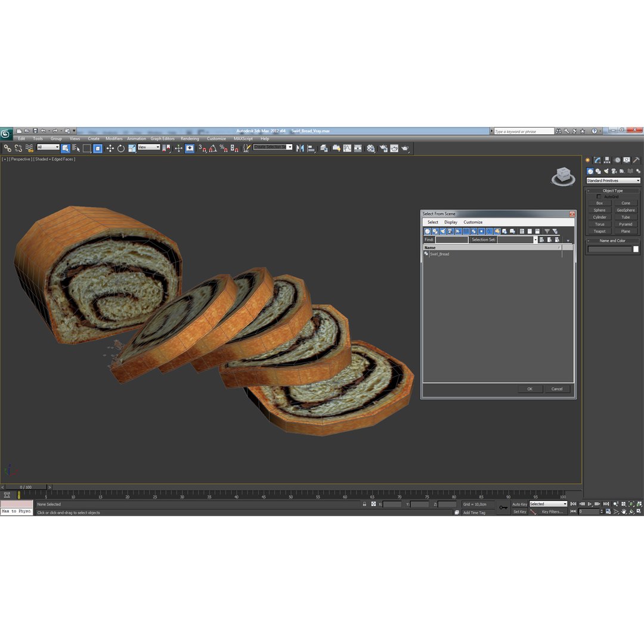Click the object color swatch in Name and Color
The width and height of the screenshot is (644, 644).
(x=636, y=249)
